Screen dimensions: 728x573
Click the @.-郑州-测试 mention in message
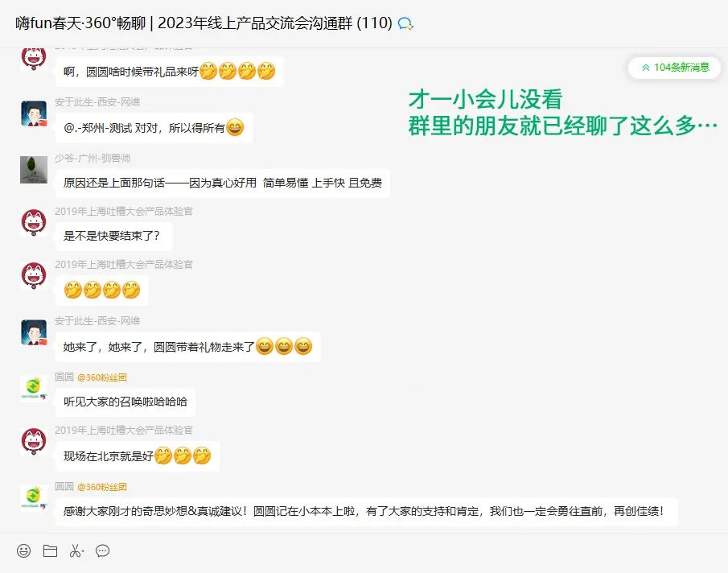97,128
